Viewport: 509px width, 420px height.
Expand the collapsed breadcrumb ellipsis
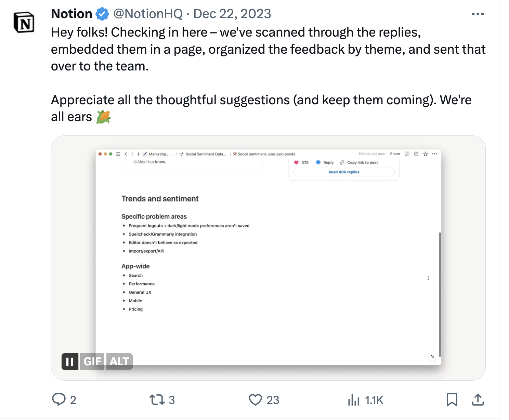pos(172,154)
